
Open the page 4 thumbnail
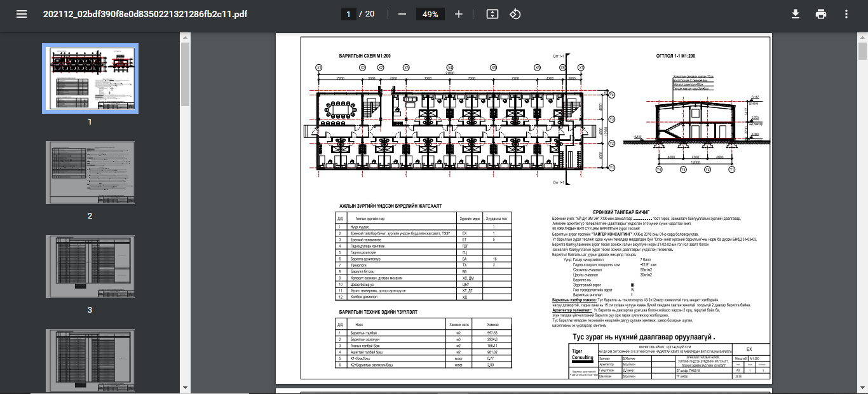click(90, 360)
